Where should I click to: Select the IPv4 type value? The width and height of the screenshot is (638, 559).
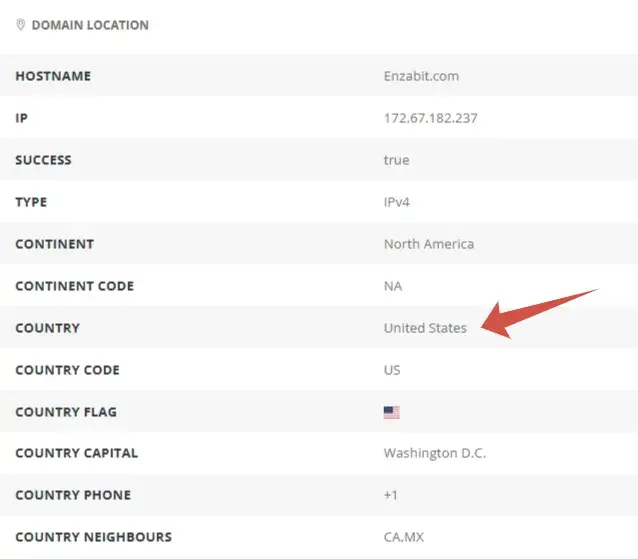pos(397,202)
